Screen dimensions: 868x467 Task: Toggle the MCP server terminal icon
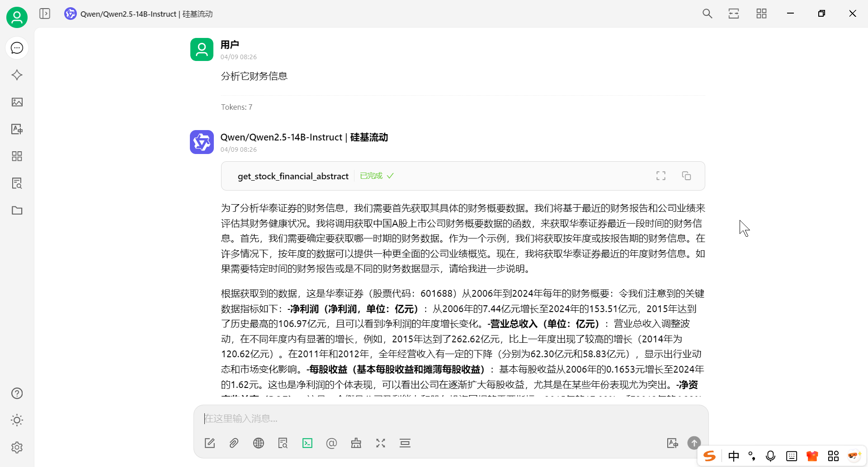point(307,443)
